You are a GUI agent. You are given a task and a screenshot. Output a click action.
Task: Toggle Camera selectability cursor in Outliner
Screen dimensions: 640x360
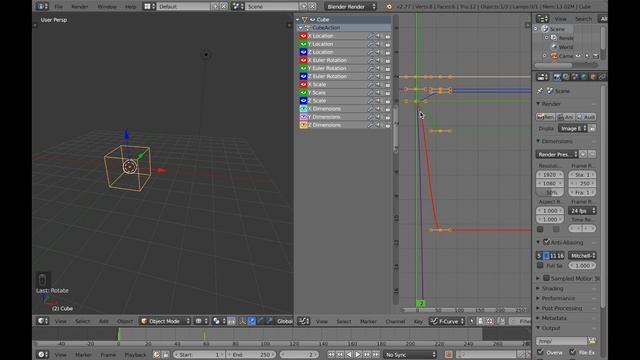(x=587, y=56)
